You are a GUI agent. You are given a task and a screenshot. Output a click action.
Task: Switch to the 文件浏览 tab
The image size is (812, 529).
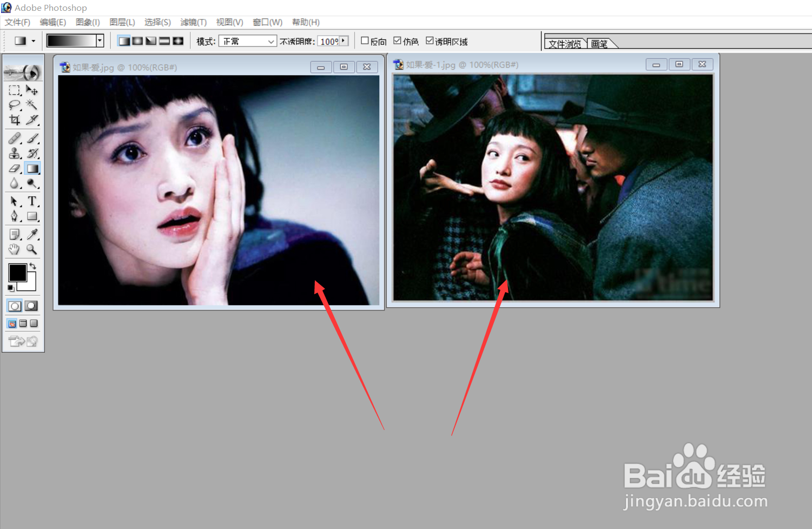(565, 44)
